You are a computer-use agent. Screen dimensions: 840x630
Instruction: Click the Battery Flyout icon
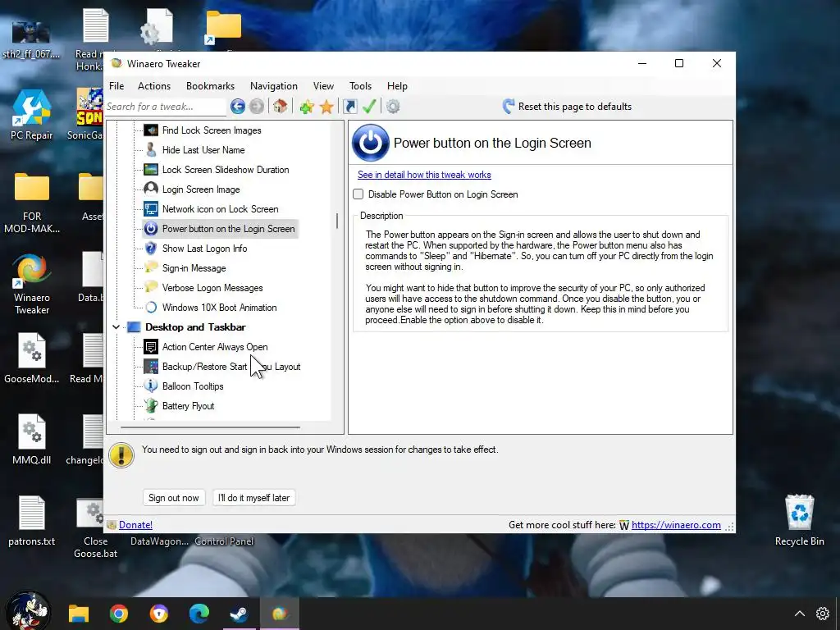(x=151, y=406)
